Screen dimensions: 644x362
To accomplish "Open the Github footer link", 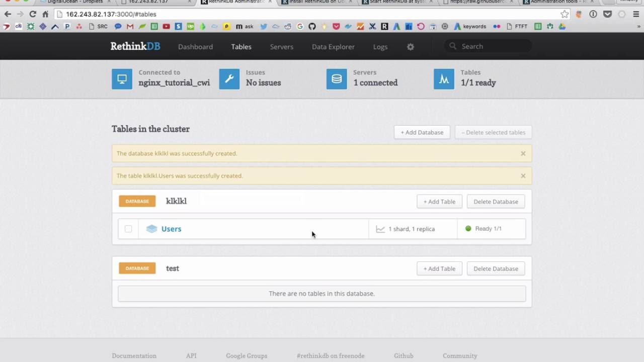I will pos(404,355).
